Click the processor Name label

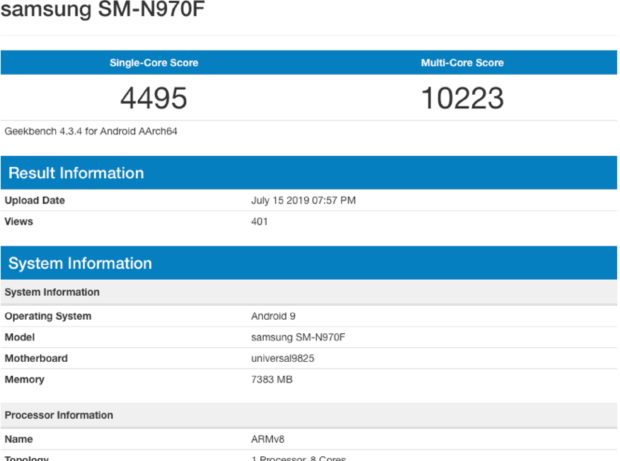click(x=19, y=439)
